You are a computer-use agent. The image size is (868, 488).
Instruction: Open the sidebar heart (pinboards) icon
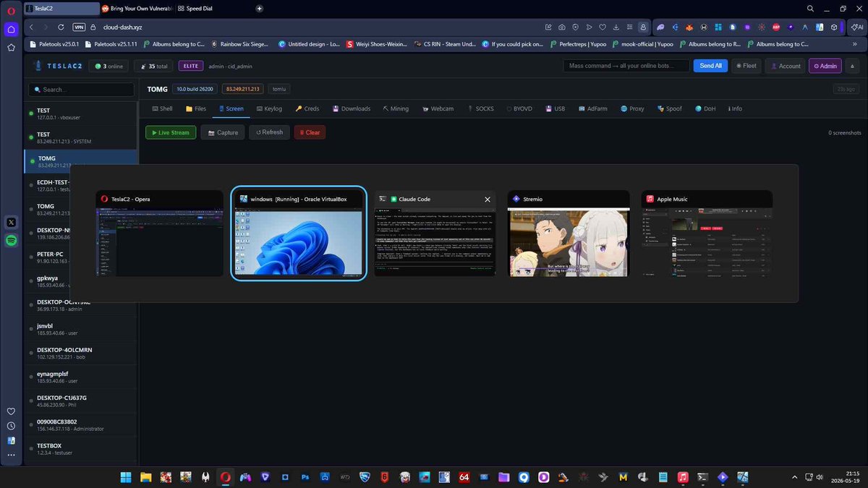11,411
